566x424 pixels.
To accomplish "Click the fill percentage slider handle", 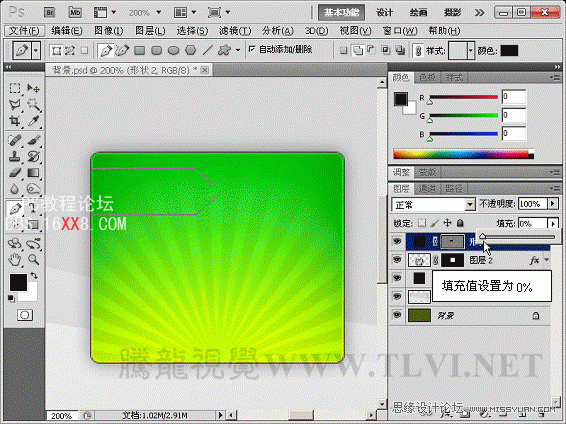I will tap(482, 236).
